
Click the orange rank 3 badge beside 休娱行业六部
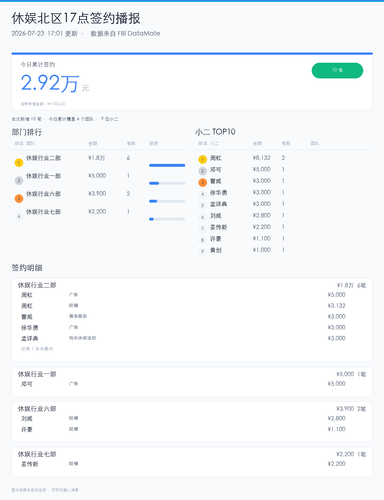[19, 199]
